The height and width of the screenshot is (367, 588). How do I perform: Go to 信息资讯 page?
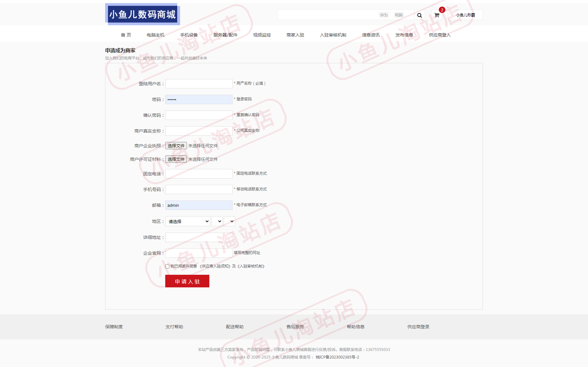tap(371, 35)
